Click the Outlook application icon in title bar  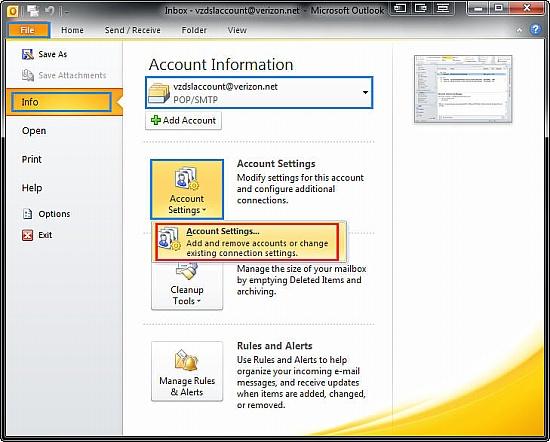[x=13, y=11]
